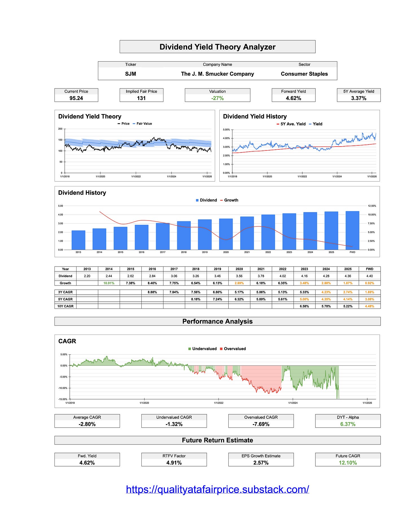Click the FWD dividend cell 4.40
Image resolution: width=411 pixels, height=532 pixels.
370,276
